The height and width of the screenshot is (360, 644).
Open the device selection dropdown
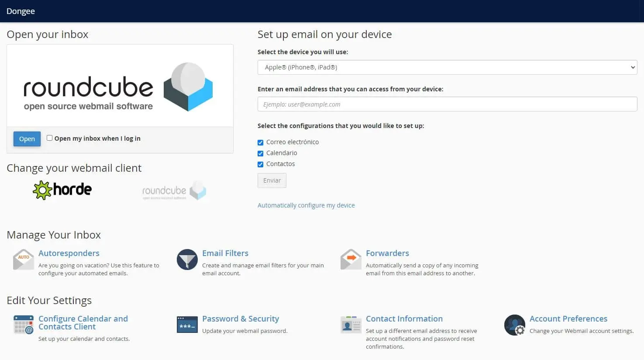448,67
